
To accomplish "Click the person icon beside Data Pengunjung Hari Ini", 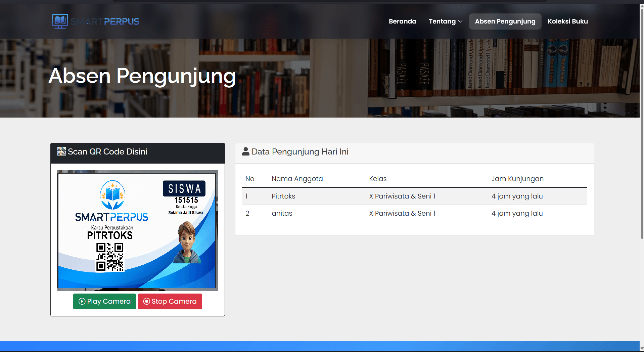I will pyautogui.click(x=246, y=151).
